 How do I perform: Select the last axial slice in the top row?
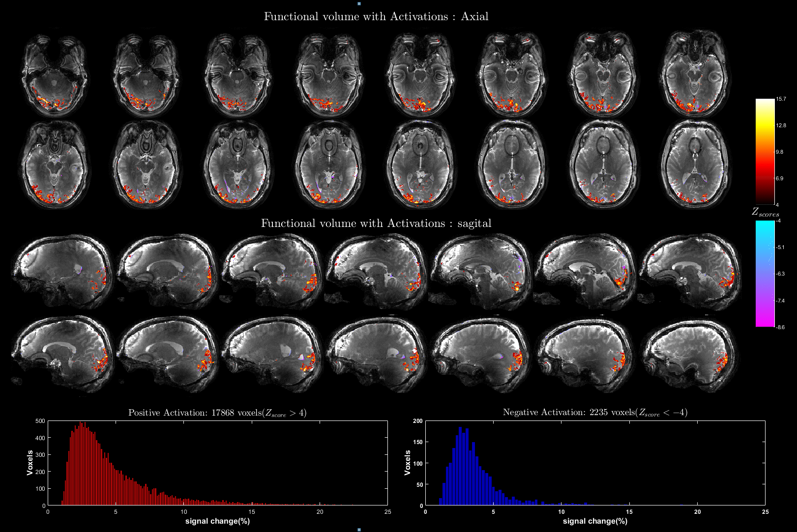pyautogui.click(x=694, y=74)
